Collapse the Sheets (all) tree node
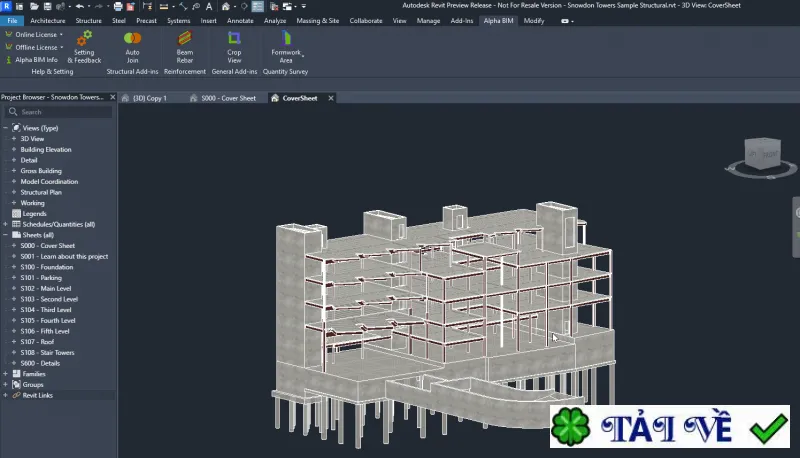Screen dimensions: 800x458 [6, 235]
